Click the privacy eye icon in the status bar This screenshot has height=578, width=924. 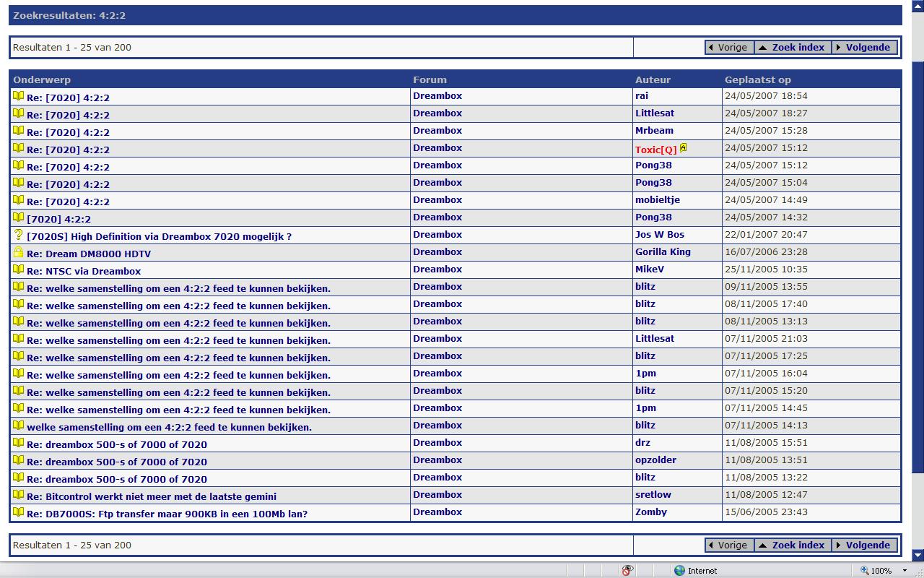coord(627,570)
